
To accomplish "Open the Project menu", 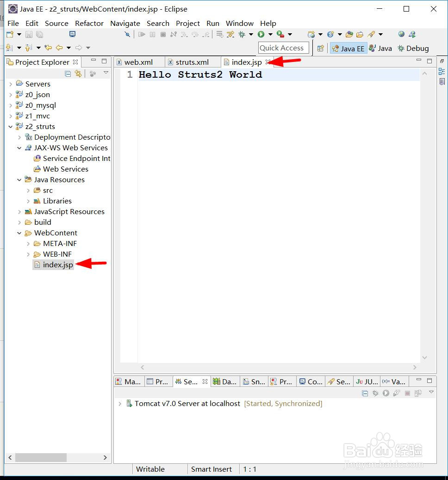I will (x=187, y=23).
